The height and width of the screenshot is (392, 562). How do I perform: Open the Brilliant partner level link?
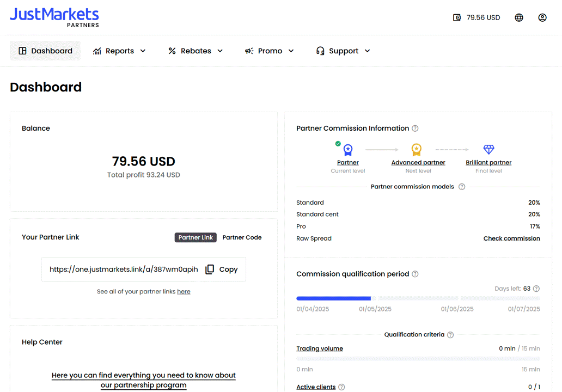tap(488, 163)
